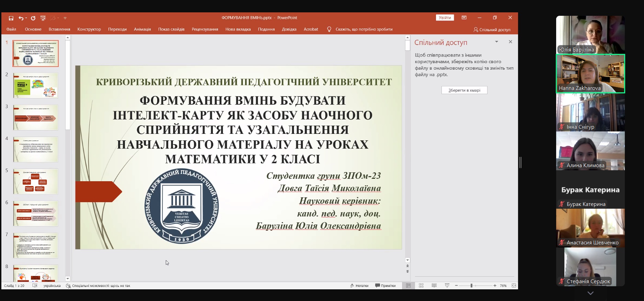Open the Нова вкладка tab
Screen dimensions: 644x301
[x=238, y=29]
